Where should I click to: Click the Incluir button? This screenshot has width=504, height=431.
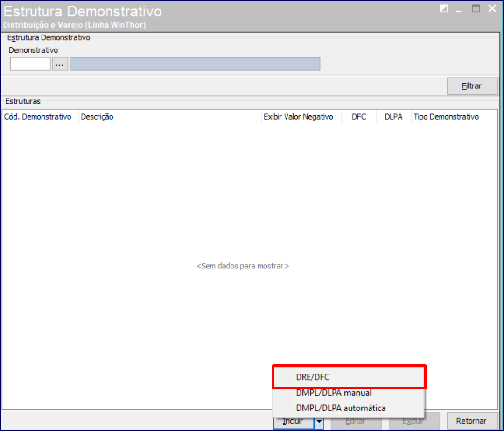pos(294,421)
